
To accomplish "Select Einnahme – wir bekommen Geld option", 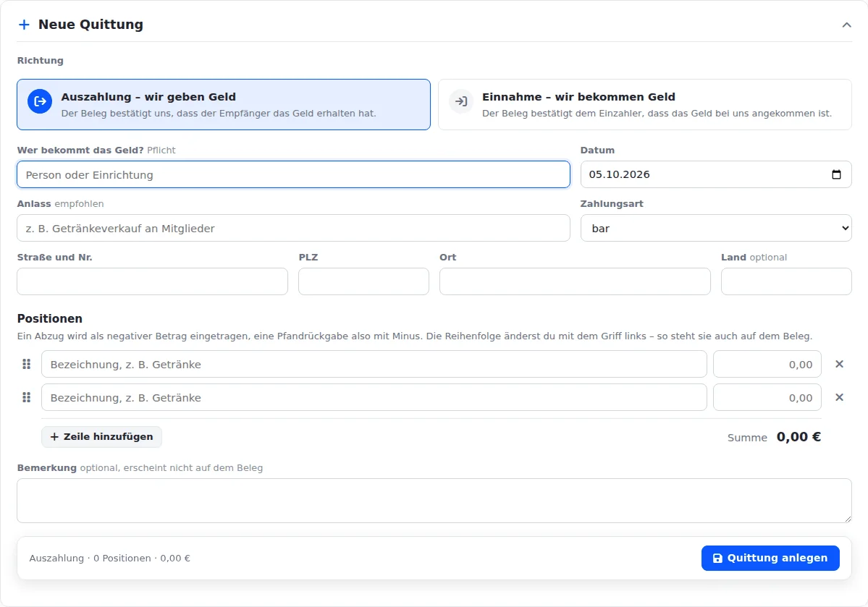I will [x=645, y=105].
